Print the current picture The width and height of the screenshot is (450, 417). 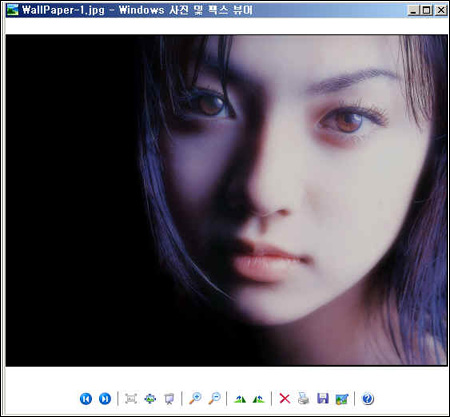click(x=303, y=398)
